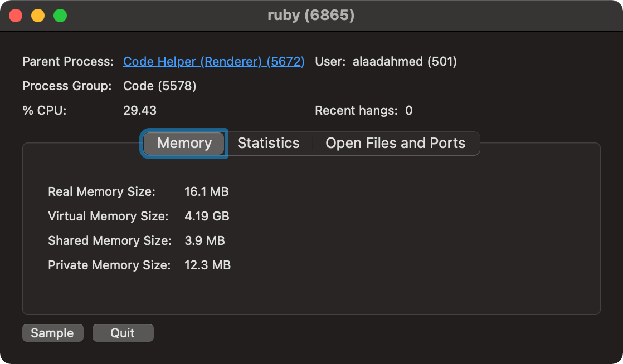The height and width of the screenshot is (364, 623).
Task: Click the Sample button
Action: click(52, 332)
